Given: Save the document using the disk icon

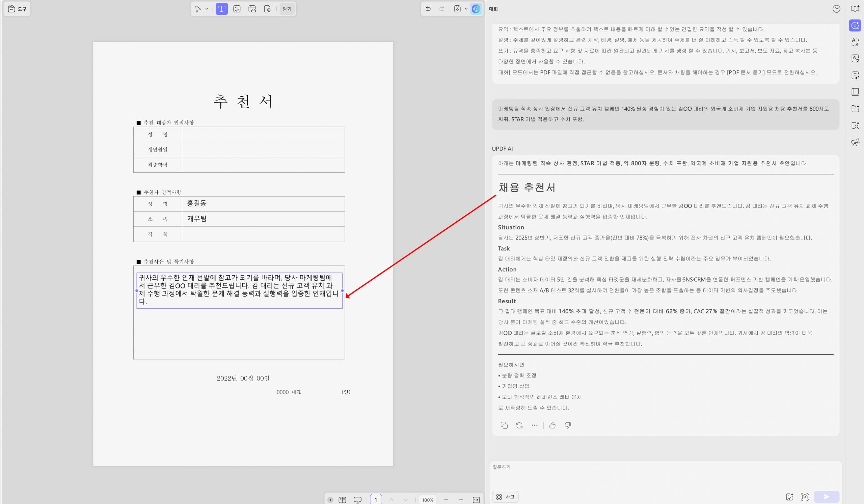Looking at the screenshot, I should [x=457, y=9].
